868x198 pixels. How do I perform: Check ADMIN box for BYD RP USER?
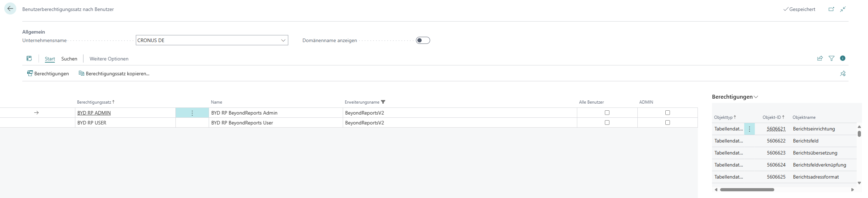coord(667,123)
